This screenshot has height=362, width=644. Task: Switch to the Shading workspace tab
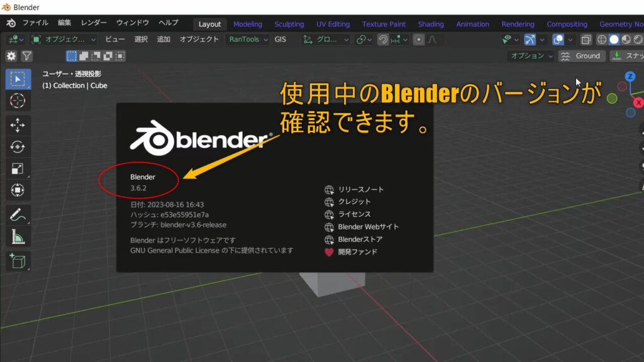tap(431, 25)
